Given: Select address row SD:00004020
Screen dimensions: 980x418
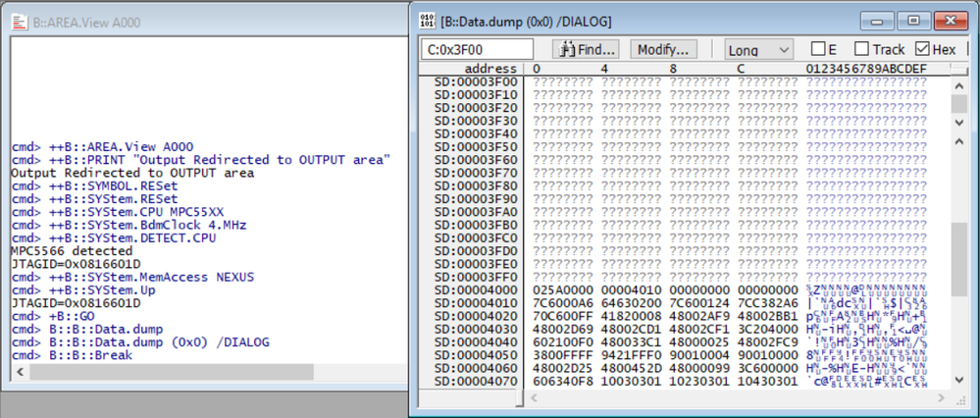Looking at the screenshot, I should point(476,316).
